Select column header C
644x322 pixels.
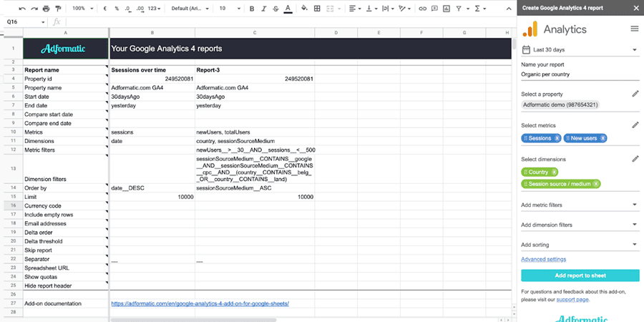(x=255, y=32)
